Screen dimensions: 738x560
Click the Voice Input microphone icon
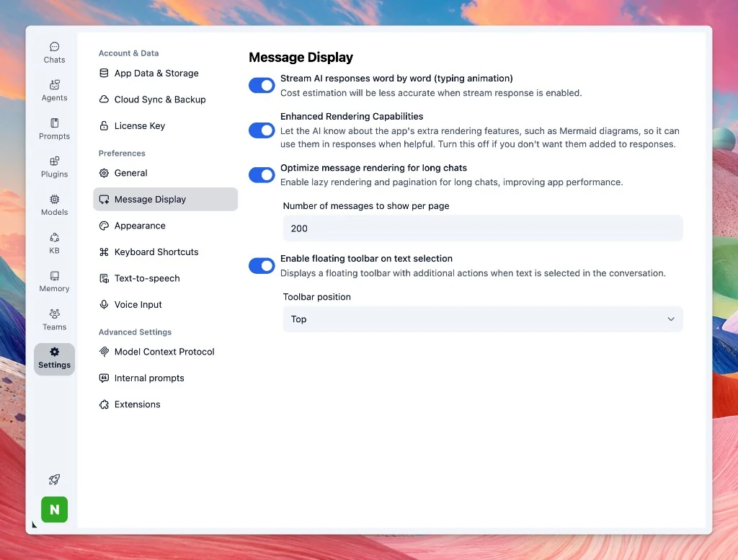pos(104,304)
